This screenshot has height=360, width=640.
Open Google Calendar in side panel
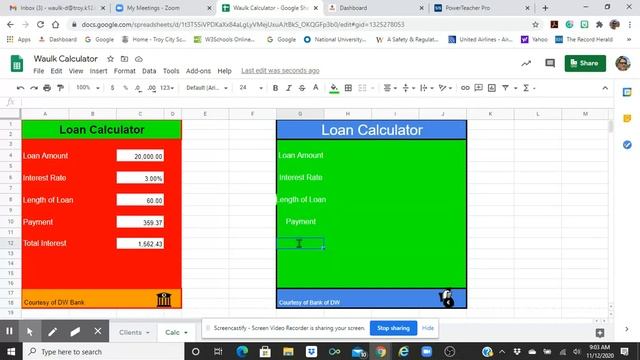click(x=627, y=92)
